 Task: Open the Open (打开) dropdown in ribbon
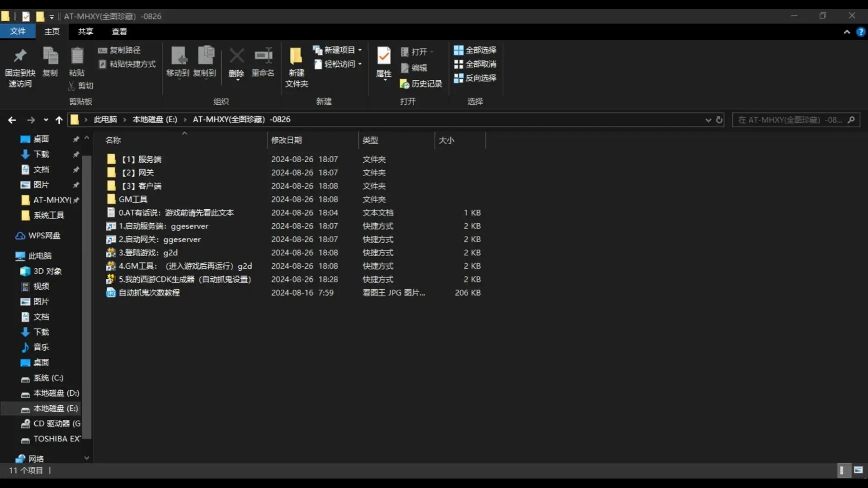417,52
